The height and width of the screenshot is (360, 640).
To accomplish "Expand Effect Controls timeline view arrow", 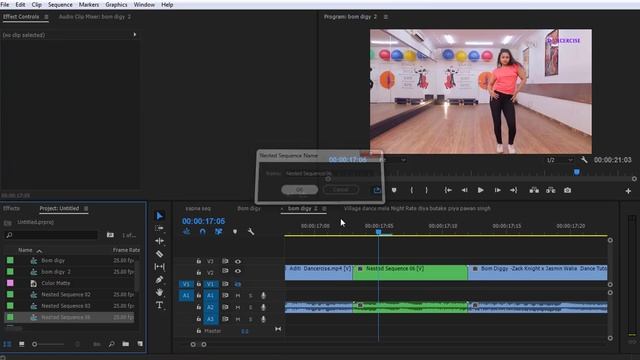I will (135, 35).
